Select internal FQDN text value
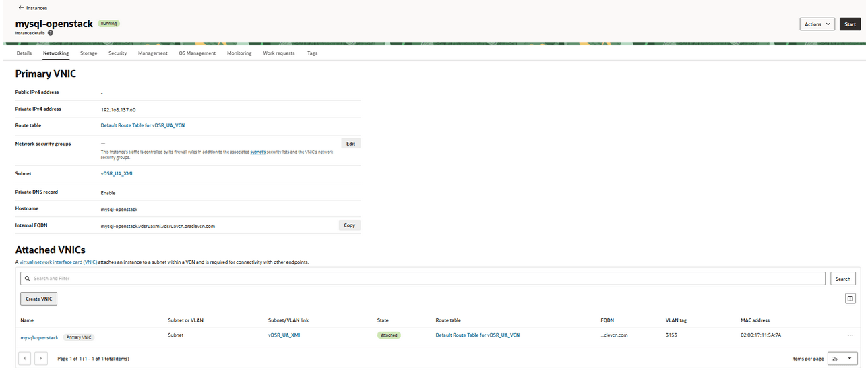Screen dimensions: 868x377 coord(158,226)
